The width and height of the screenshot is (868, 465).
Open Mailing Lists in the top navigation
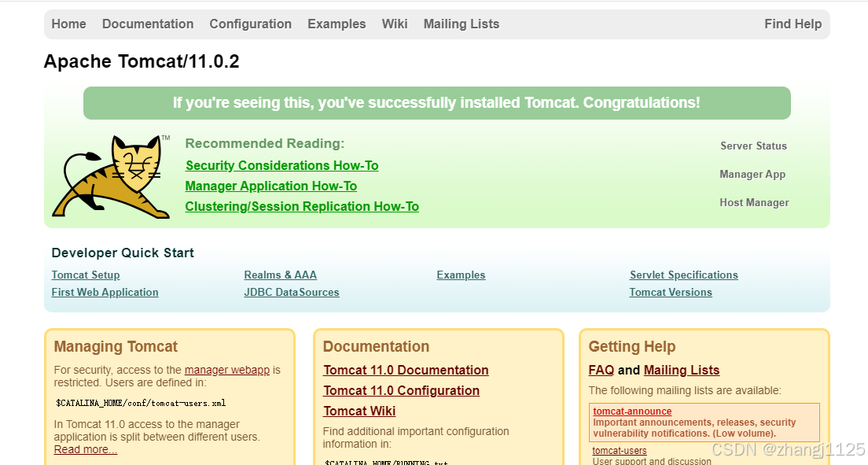pos(461,24)
